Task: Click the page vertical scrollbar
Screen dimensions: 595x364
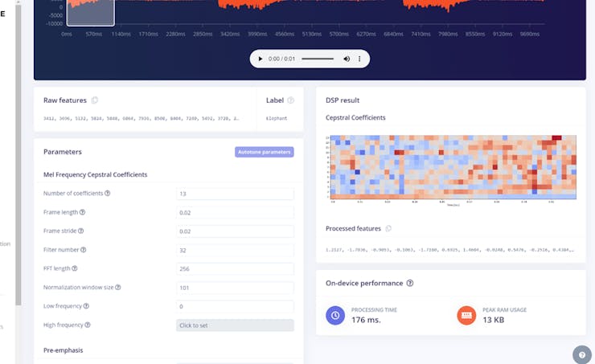Action: pyautogui.click(x=18, y=155)
